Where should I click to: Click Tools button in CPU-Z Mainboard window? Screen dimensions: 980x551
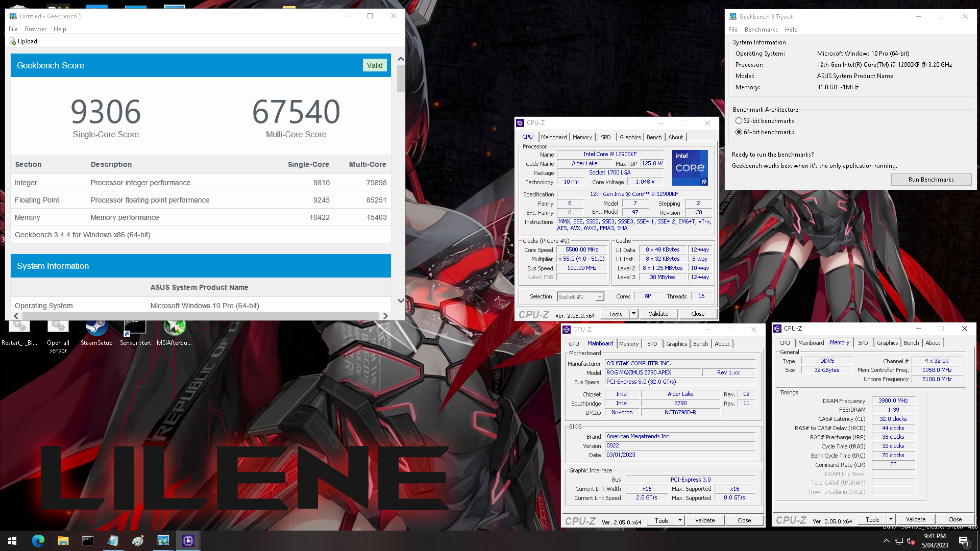(x=661, y=520)
